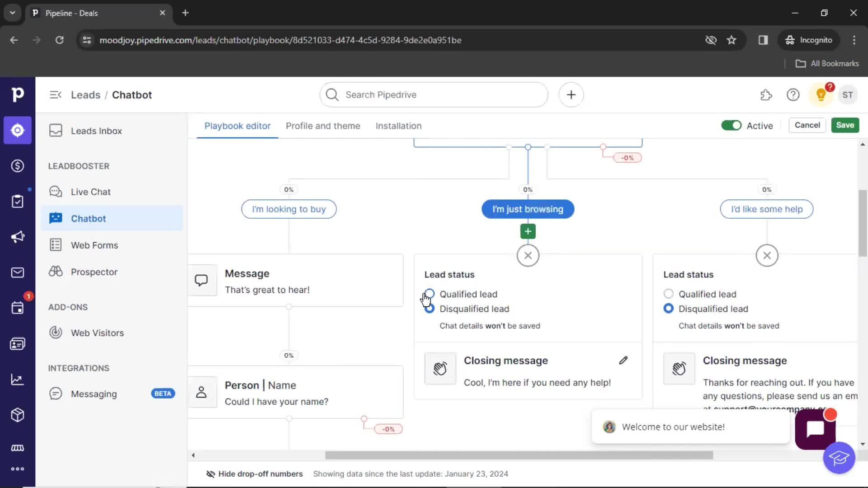
Task: Open the Projects clipboard icon
Action: pos(17,201)
